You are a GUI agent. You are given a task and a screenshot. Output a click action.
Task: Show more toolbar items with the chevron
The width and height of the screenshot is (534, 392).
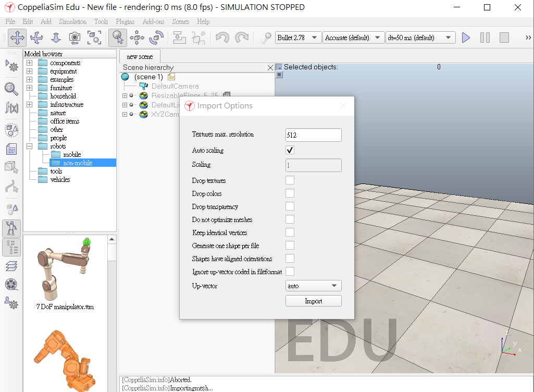click(x=528, y=38)
